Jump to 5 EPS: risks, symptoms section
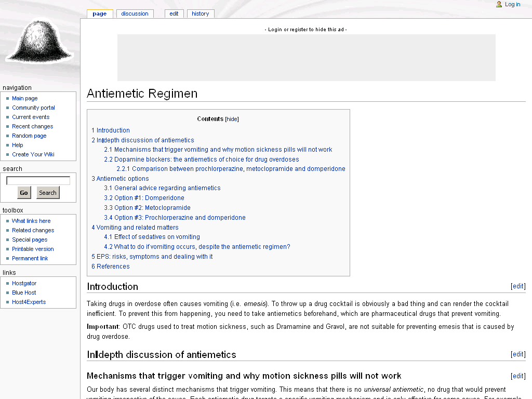 point(152,257)
